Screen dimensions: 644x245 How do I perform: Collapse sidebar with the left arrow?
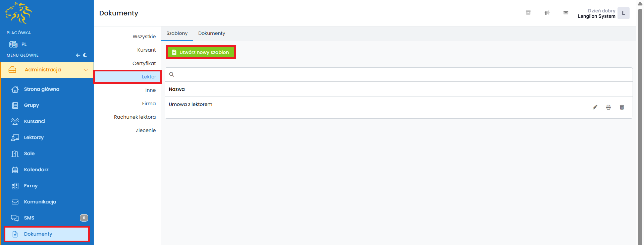78,55
